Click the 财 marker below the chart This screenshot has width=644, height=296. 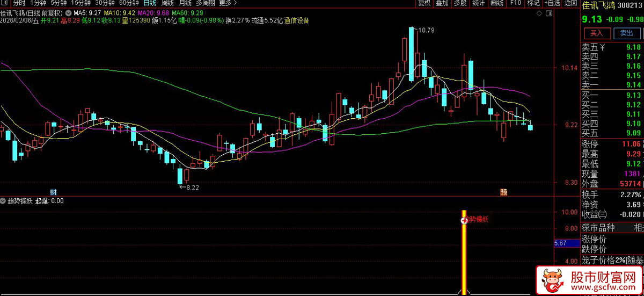[53, 192]
